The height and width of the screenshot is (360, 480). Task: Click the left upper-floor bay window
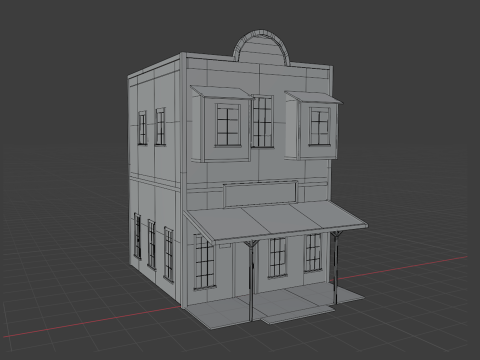[222, 124]
